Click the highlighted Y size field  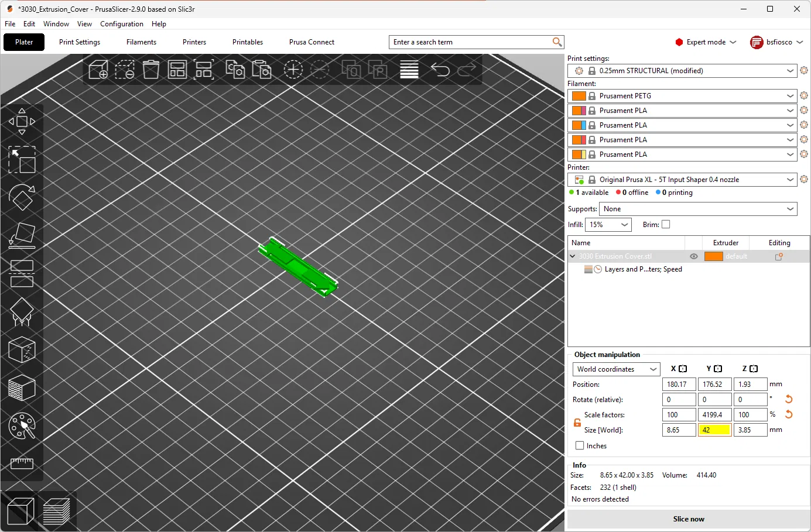pos(714,430)
